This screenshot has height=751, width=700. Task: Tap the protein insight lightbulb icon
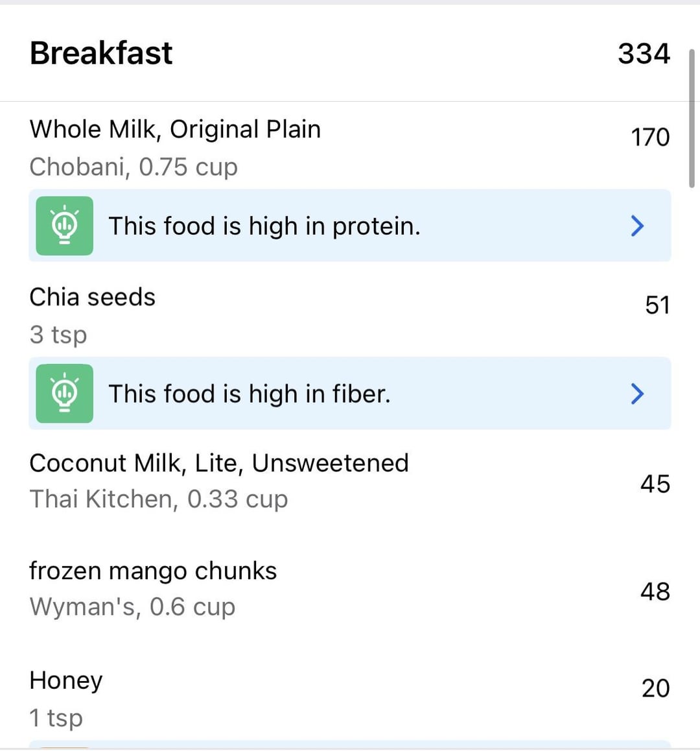tap(64, 226)
